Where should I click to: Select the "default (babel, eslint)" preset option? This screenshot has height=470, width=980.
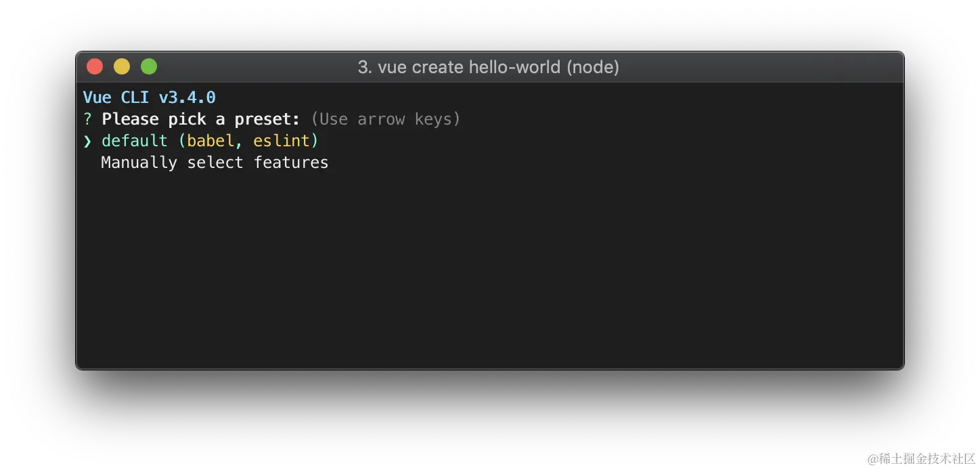pos(210,141)
